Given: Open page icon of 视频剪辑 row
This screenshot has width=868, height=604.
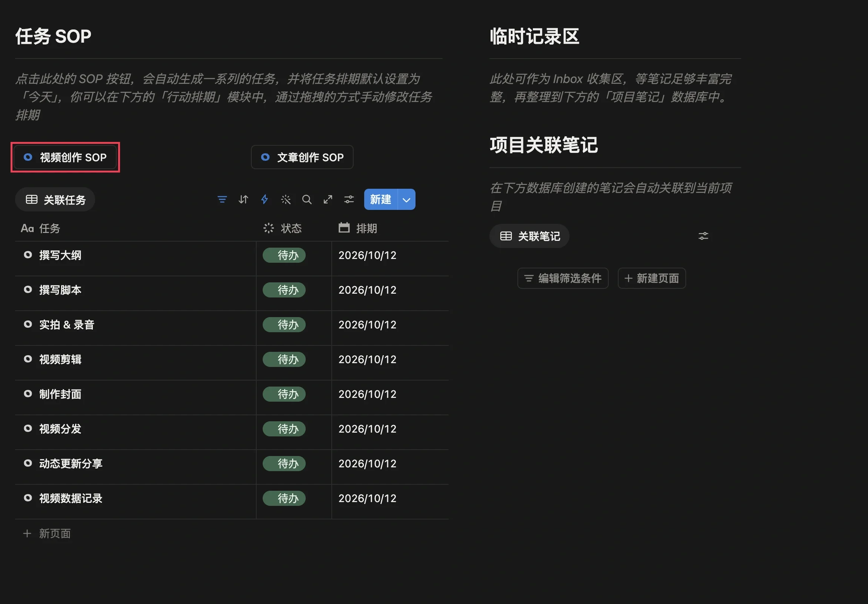Looking at the screenshot, I should point(28,359).
